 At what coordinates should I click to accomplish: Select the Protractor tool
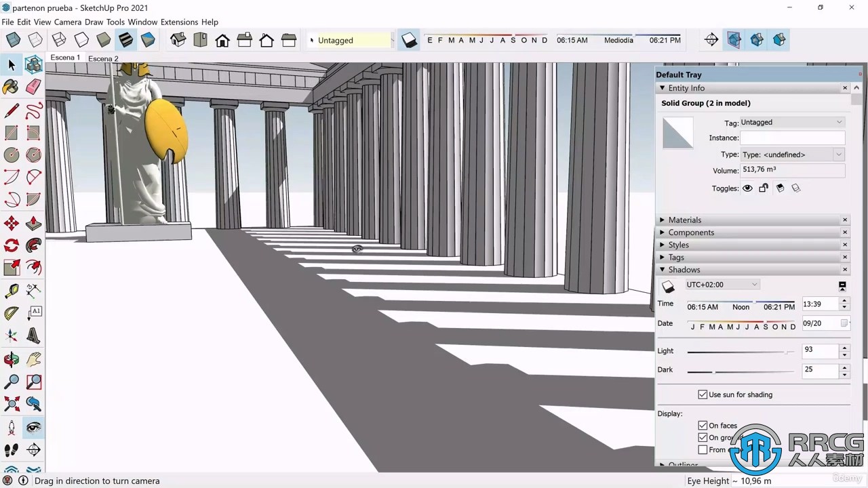(x=12, y=314)
